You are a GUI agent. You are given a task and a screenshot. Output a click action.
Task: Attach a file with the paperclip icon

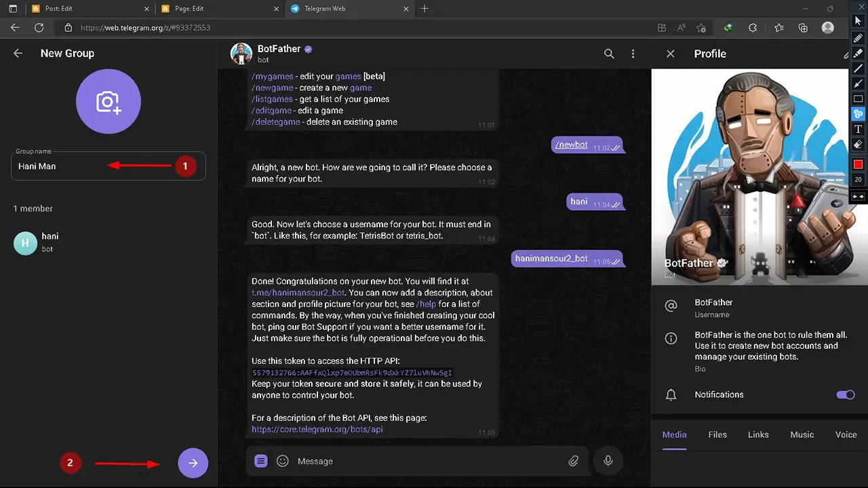(574, 461)
